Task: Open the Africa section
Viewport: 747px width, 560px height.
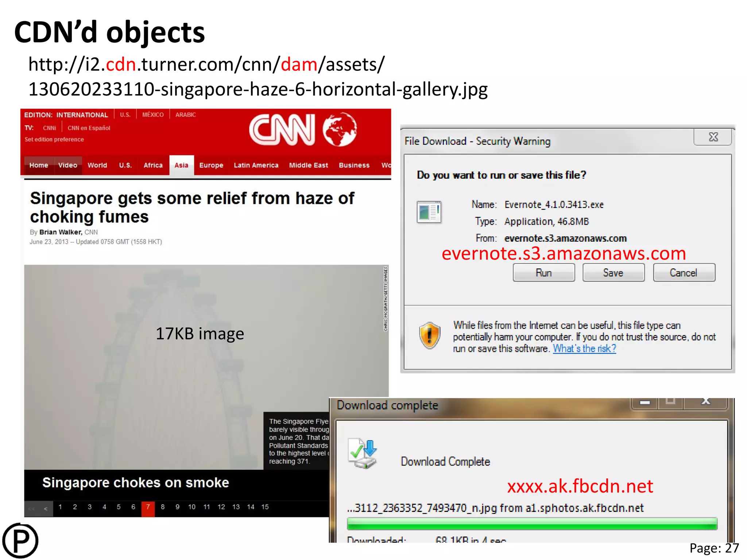Action: [x=153, y=165]
